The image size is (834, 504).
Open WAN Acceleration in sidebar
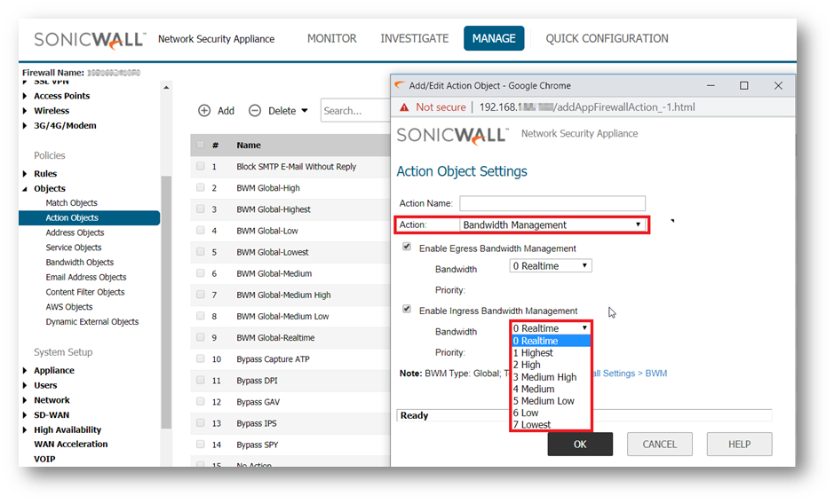pyautogui.click(x=71, y=444)
